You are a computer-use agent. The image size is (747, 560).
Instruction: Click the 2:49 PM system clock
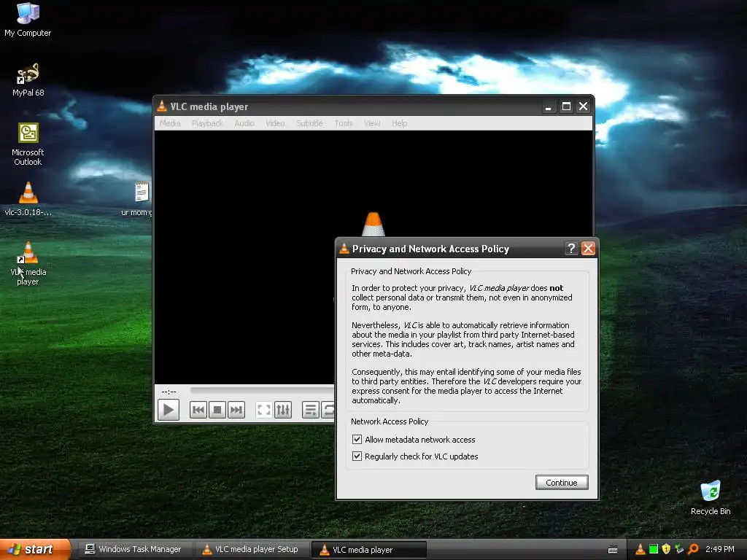[x=720, y=549]
